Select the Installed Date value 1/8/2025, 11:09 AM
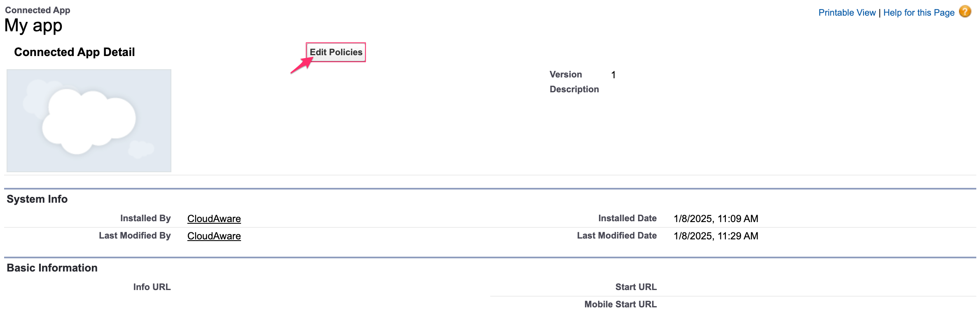This screenshot has height=316, width=980. pos(716,218)
